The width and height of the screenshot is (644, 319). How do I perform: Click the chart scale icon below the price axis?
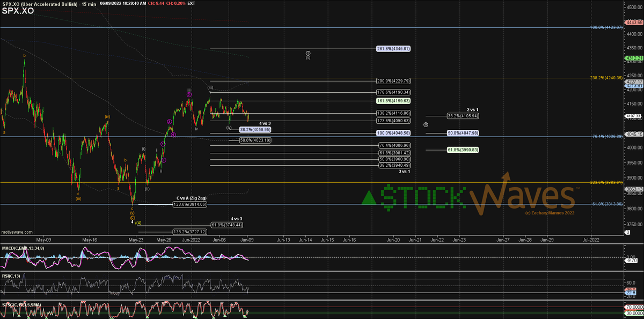(627, 233)
